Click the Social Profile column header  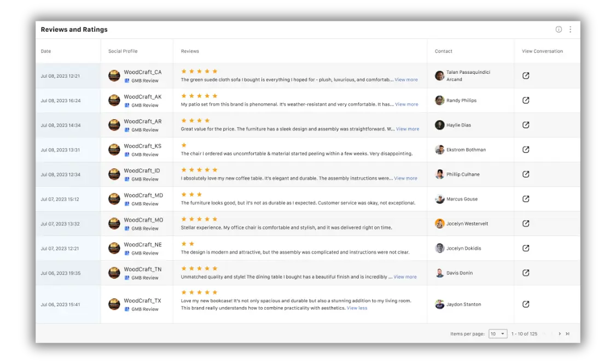pos(123,51)
